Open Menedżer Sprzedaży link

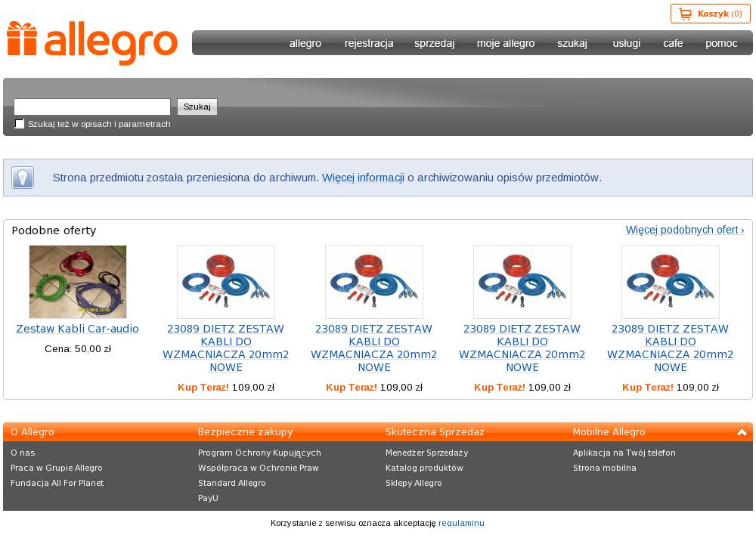426,453
